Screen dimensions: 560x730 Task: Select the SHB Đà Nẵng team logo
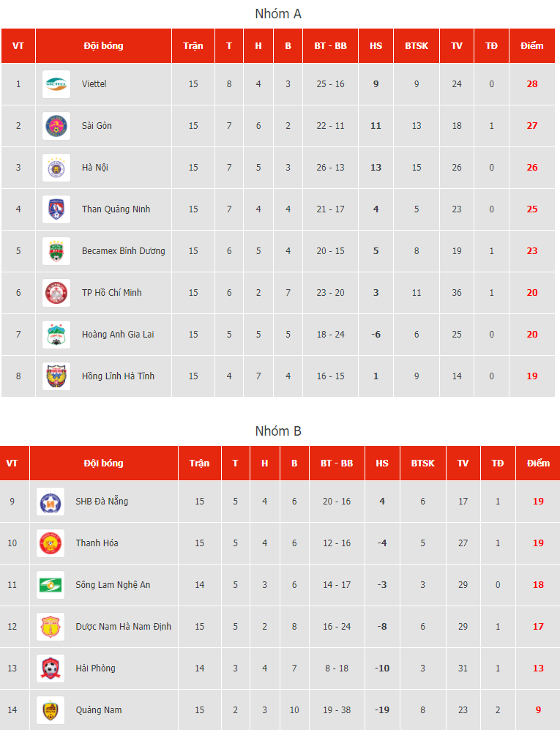click(51, 502)
